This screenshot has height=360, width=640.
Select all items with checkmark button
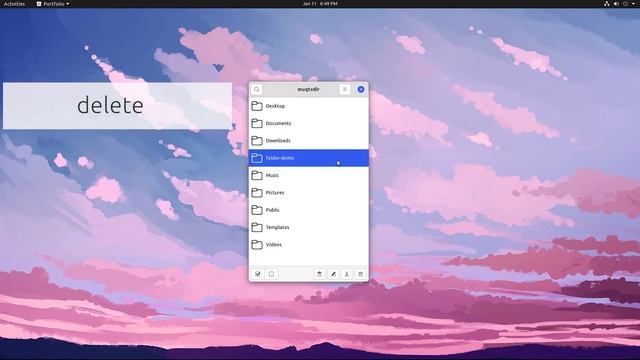[258, 274]
